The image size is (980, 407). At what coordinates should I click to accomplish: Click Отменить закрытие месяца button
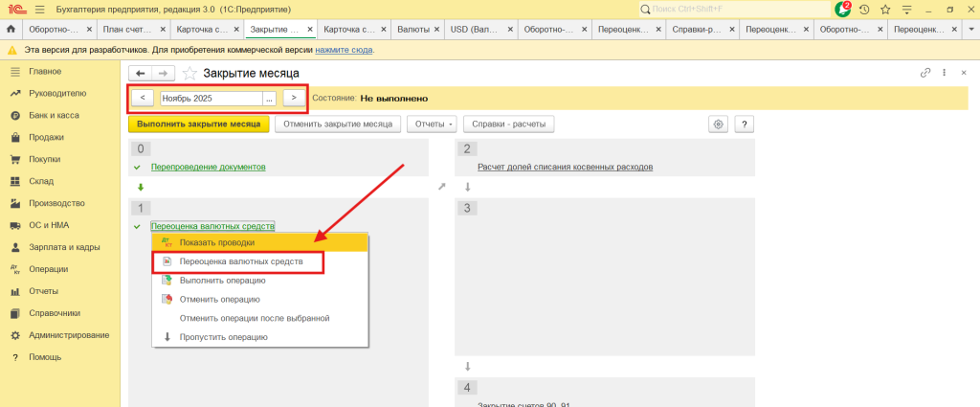(x=338, y=124)
